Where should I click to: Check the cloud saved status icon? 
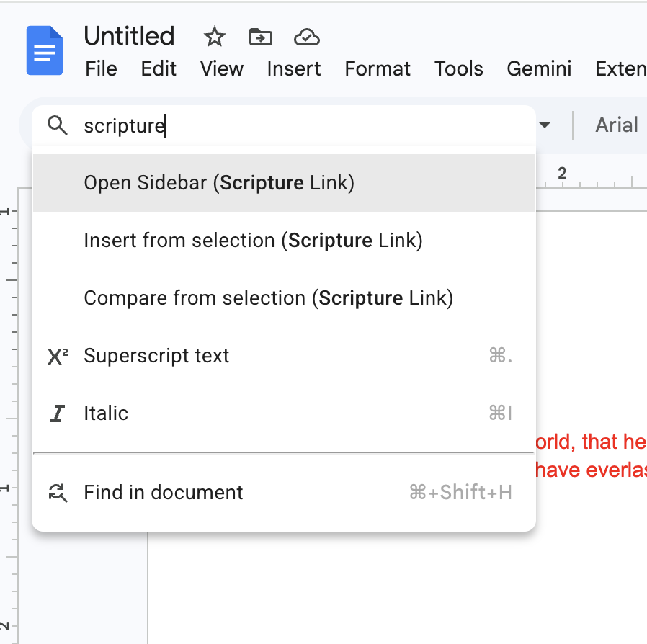point(307,37)
